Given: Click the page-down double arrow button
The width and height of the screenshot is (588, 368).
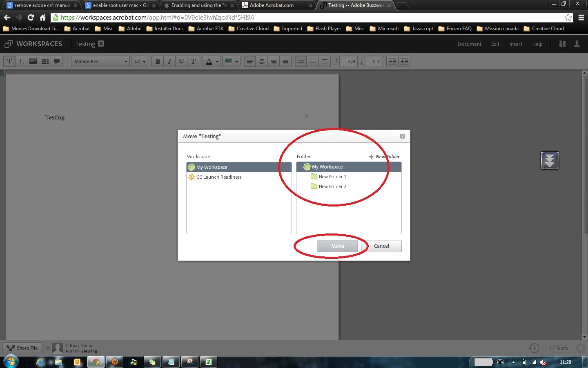Looking at the screenshot, I should click(x=550, y=160).
